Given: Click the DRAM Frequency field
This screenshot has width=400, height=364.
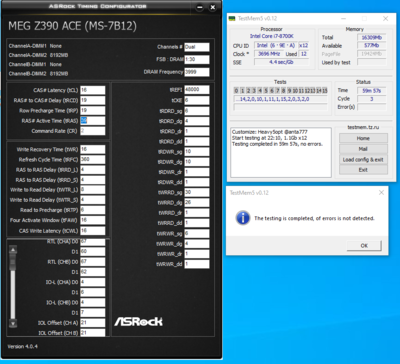Looking at the screenshot, I should (197, 72).
